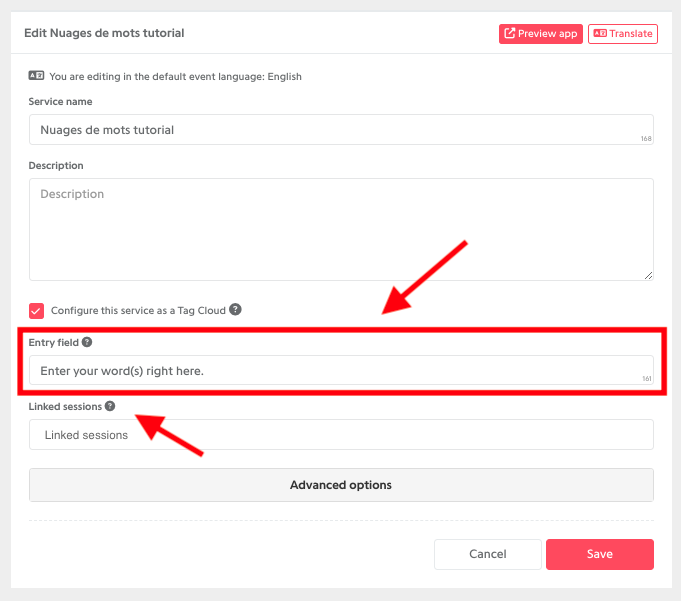
Task: Click the Tag Cloud checkbox label text
Action: click(138, 310)
